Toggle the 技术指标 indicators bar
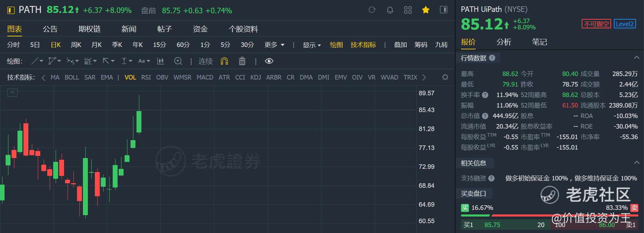This screenshot has height=233, width=644. (x=363, y=45)
